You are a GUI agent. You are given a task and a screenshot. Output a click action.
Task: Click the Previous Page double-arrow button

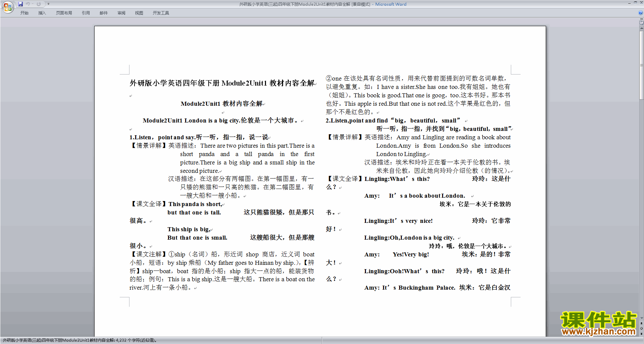pos(641,324)
